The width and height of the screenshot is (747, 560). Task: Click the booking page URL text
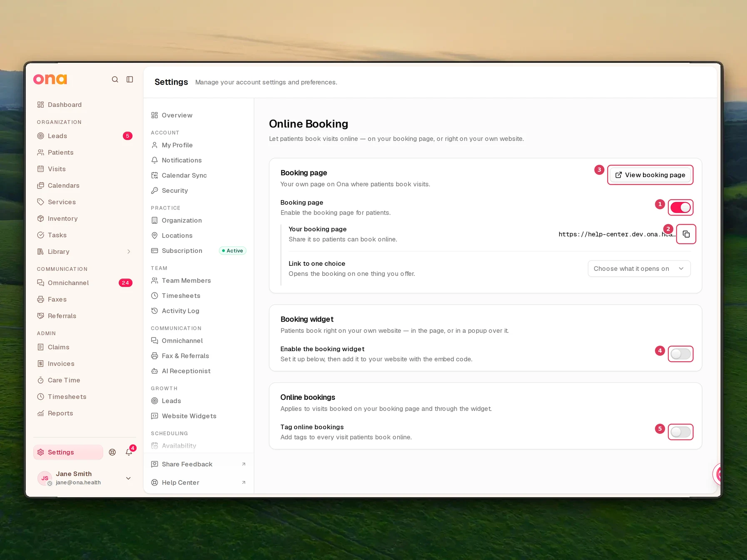[617, 235]
